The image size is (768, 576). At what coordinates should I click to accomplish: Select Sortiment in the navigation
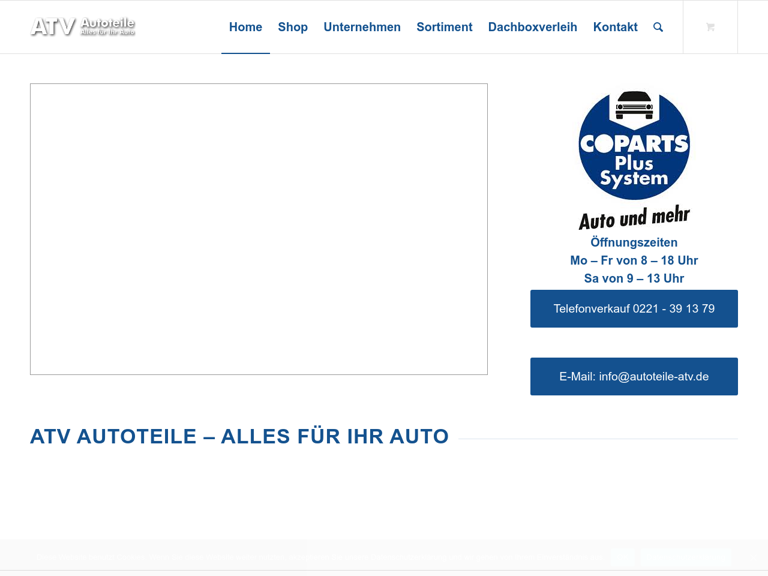click(x=444, y=27)
